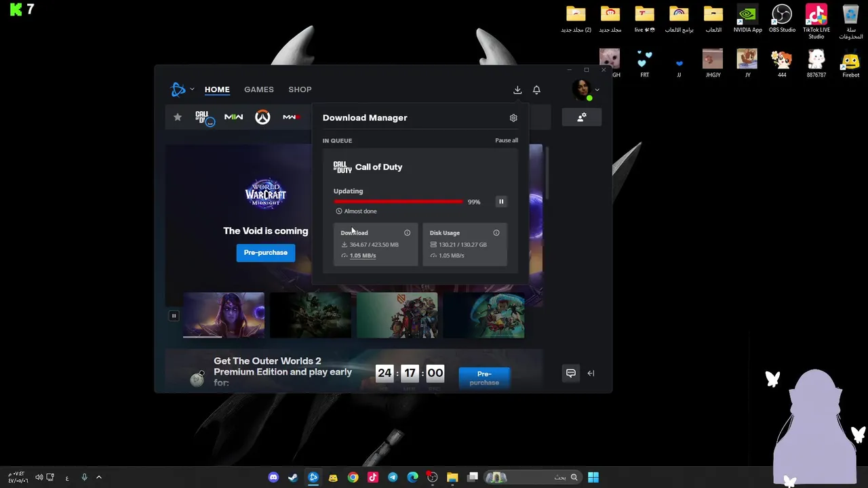Screen dimensions: 868x488
Task: Select the third carousel thumbnail with robots
Action: click(397, 315)
